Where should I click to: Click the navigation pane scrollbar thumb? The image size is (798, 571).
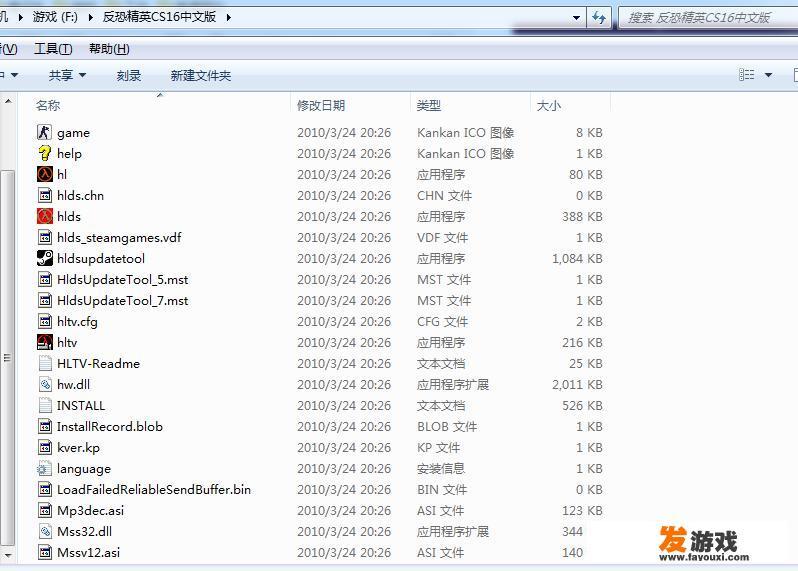(x=8, y=358)
